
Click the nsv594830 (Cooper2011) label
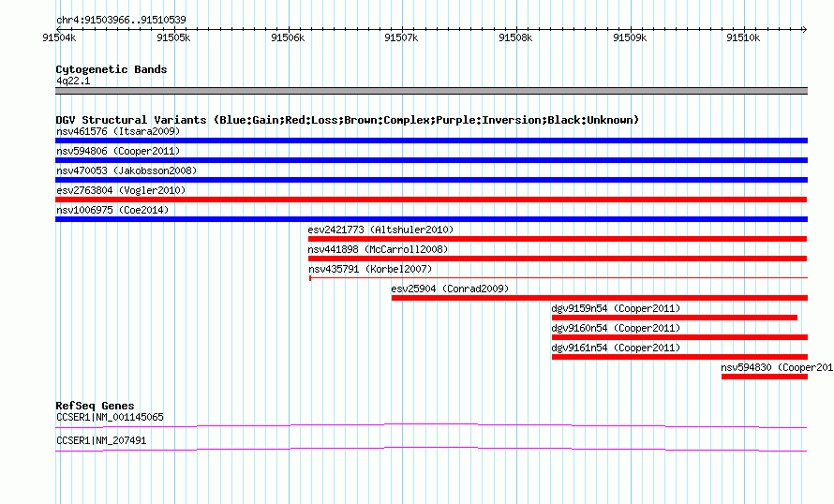coord(777,367)
